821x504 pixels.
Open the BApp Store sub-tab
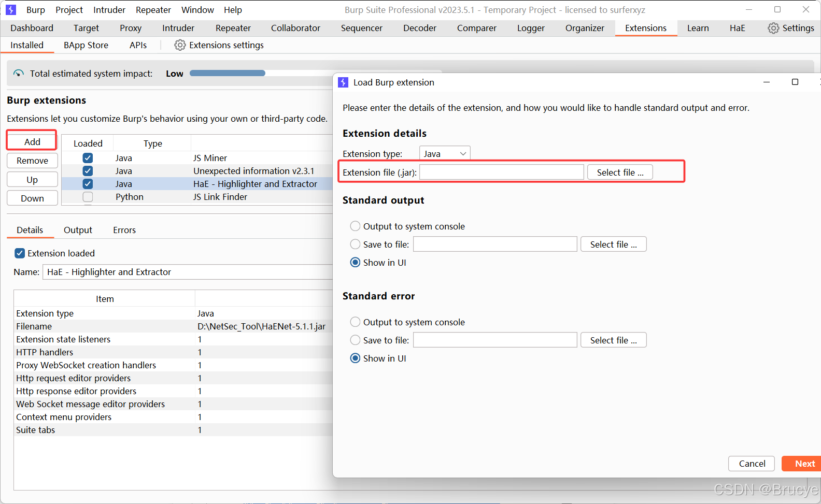(x=86, y=45)
